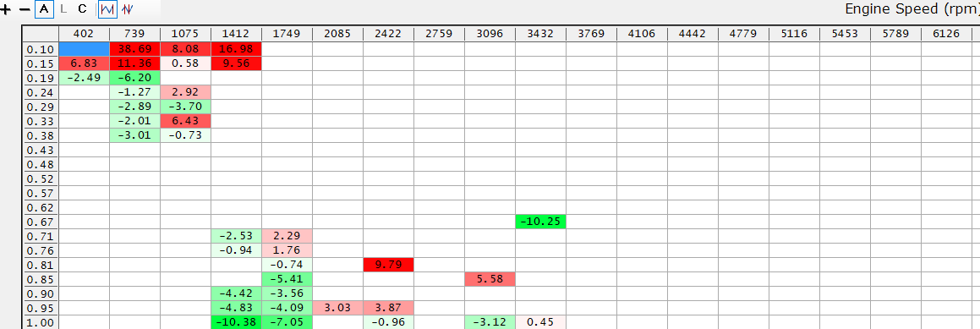
Task: Select the 739 rpm column header
Action: tap(135, 34)
